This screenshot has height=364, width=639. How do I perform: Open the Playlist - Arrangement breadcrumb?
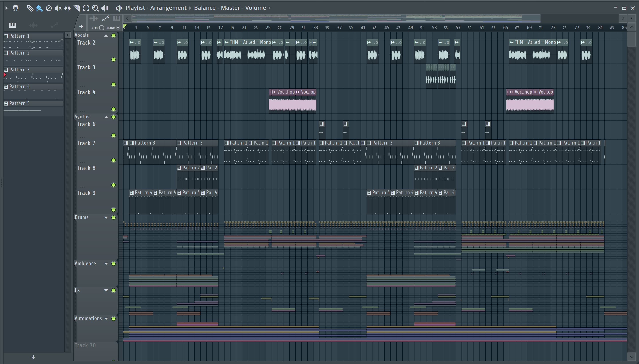tap(156, 8)
